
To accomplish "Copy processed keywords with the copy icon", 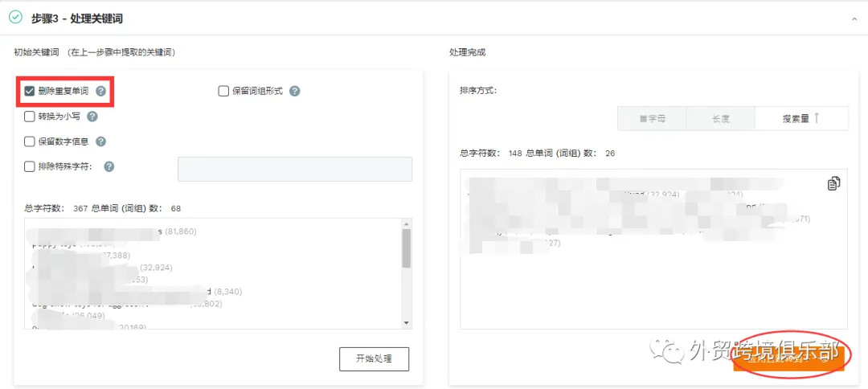I will pos(833,184).
